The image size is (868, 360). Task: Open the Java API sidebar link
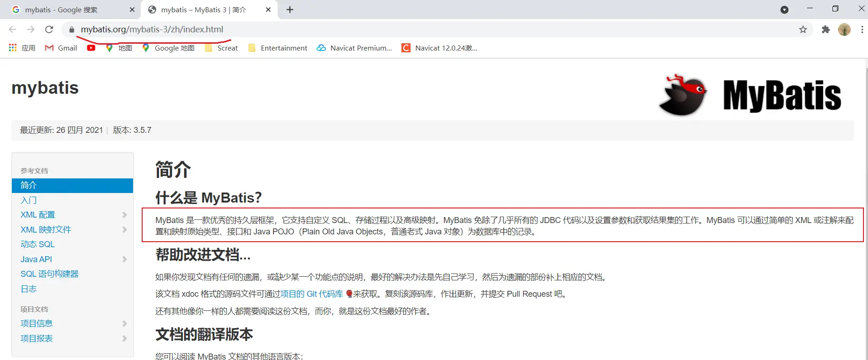coord(36,259)
